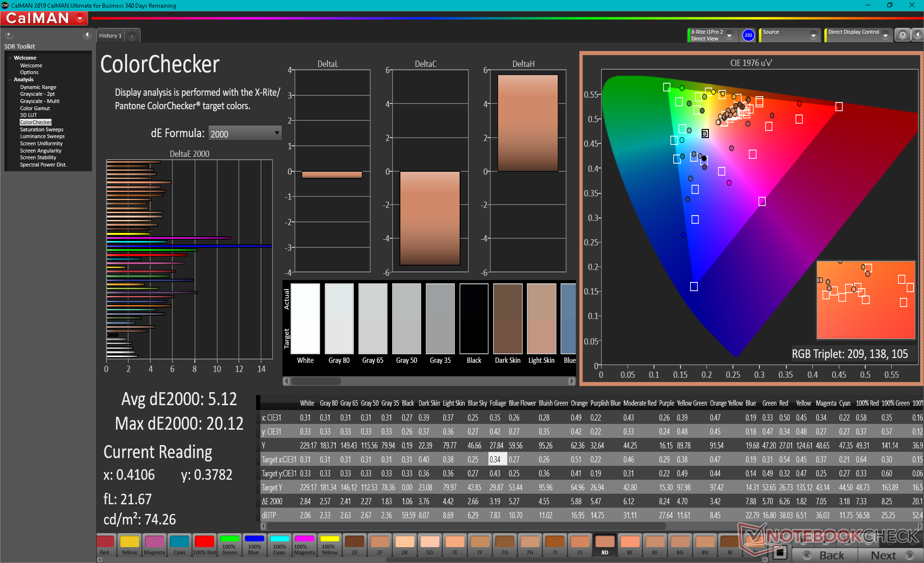The width and height of the screenshot is (924, 563).
Task: Click the stop measurement square icon
Action: 780,552
